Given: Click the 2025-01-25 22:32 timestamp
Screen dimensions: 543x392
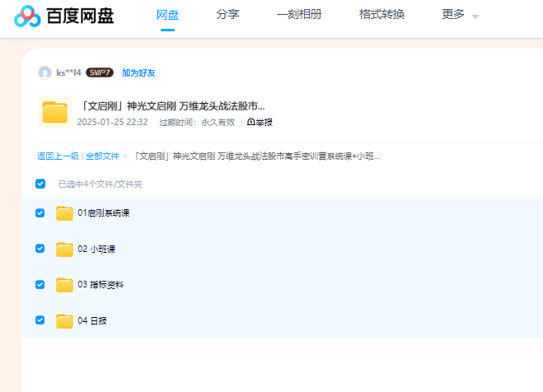Looking at the screenshot, I should point(112,122).
